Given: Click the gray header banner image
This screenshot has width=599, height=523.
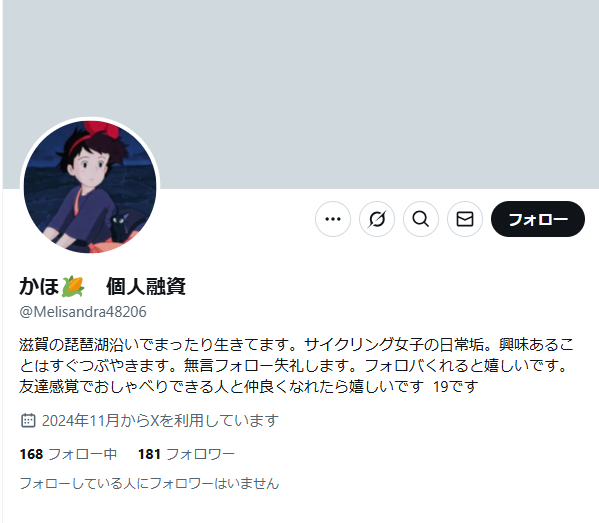Looking at the screenshot, I should pos(301,94).
